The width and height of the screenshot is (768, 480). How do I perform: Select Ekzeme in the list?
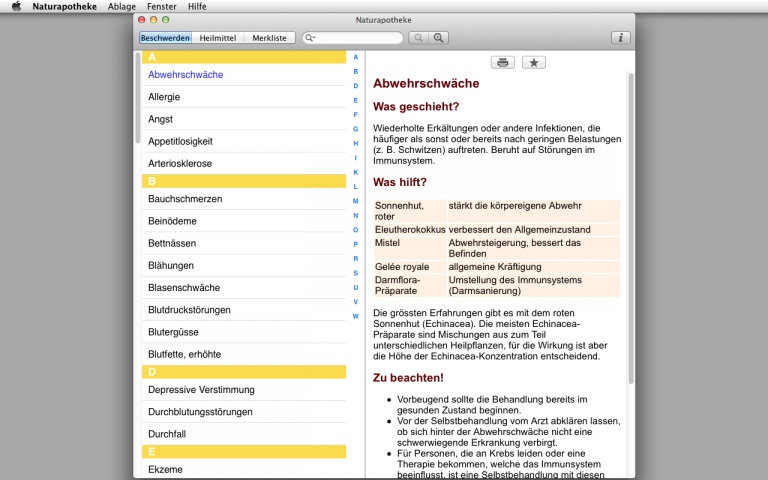(x=244, y=469)
